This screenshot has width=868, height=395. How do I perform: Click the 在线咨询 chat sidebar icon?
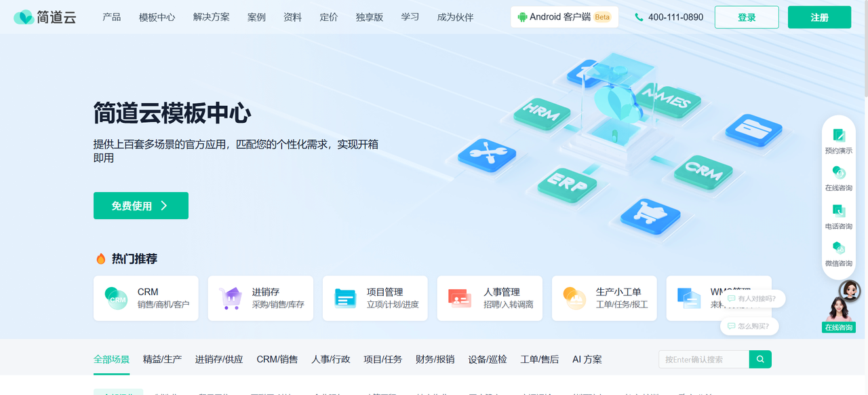click(839, 173)
